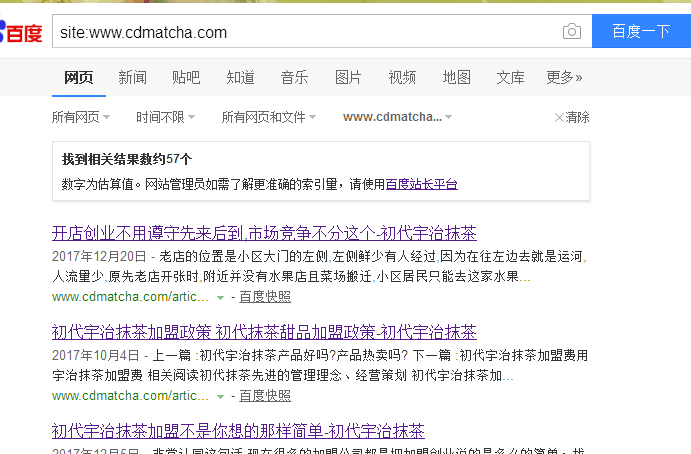Image resolution: width=691 pixels, height=454 pixels.
Task: Click the date 2017年12月20日
Action: coord(99,257)
